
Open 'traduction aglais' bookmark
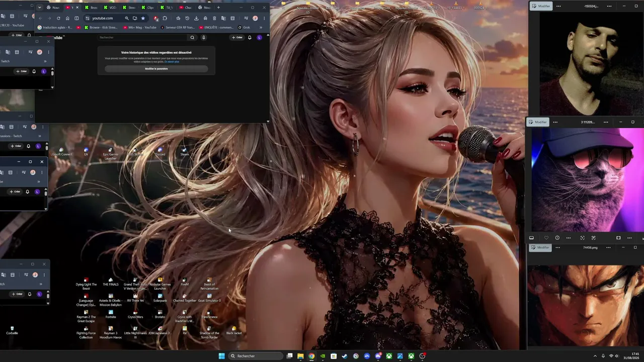[55, 27]
